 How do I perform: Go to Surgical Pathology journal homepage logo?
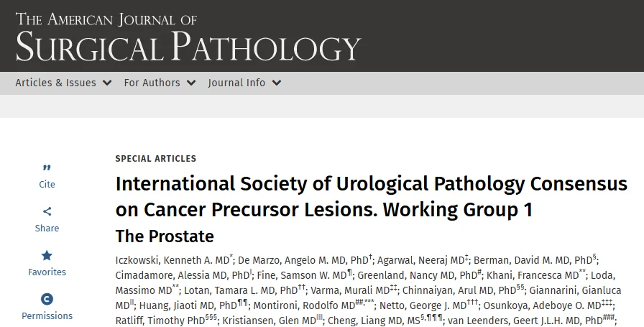click(x=188, y=37)
